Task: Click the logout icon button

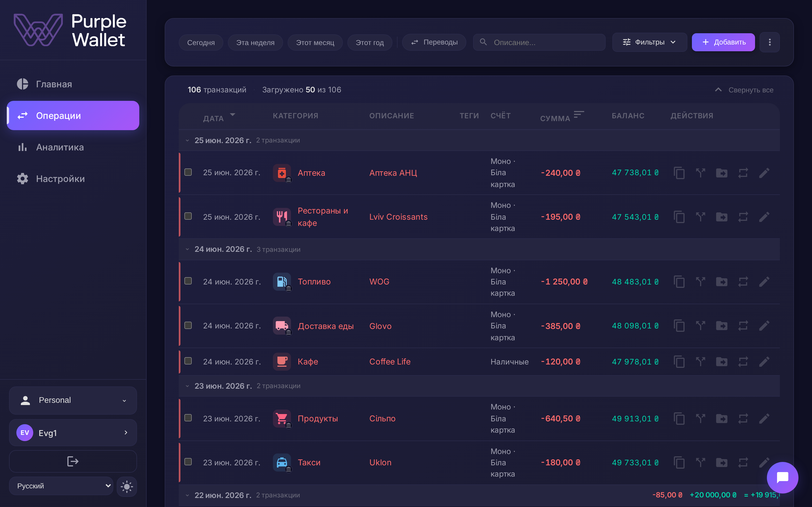Action: click(73, 461)
